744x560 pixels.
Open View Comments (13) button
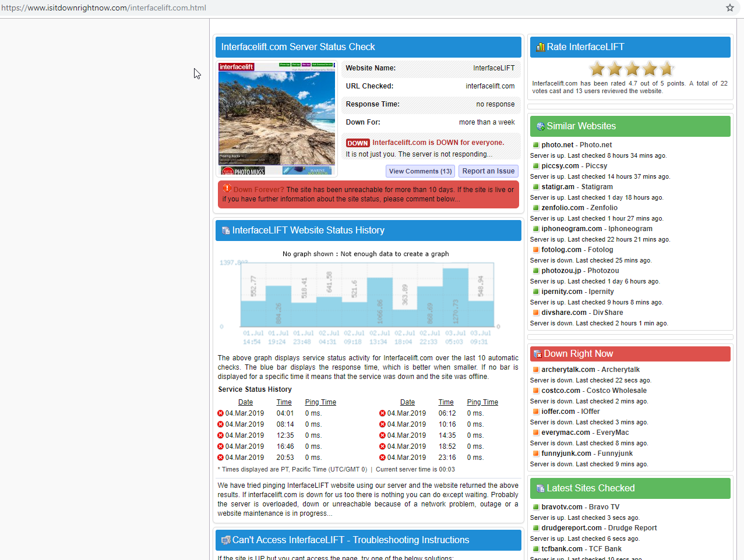[420, 171]
